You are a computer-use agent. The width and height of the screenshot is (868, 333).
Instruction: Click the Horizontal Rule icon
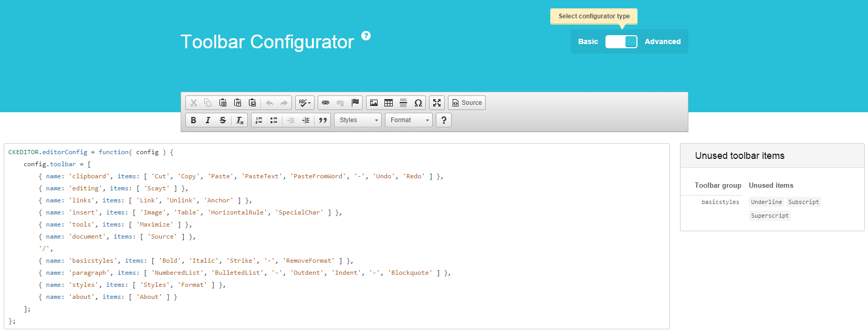tap(403, 103)
